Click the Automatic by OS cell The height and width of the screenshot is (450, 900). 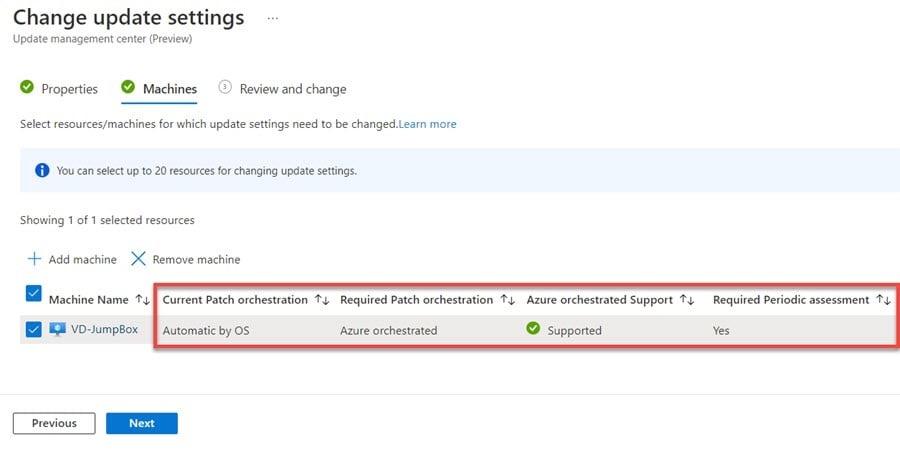(206, 331)
